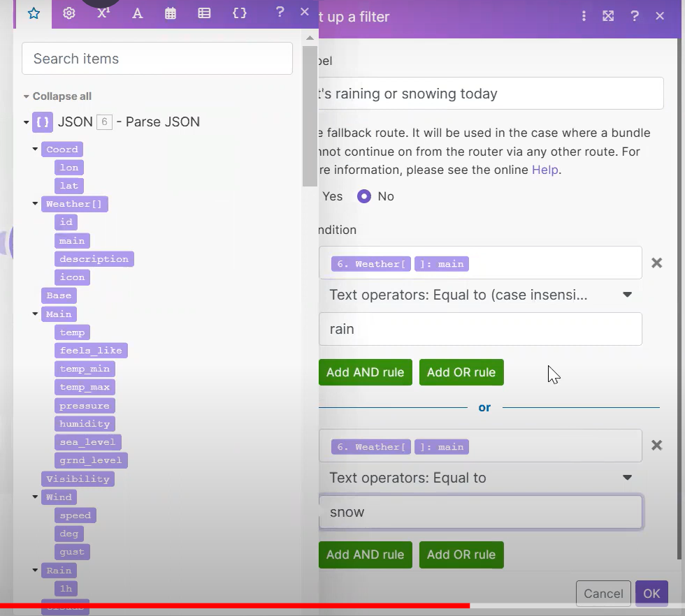Open help for the mapping panel

(x=280, y=12)
